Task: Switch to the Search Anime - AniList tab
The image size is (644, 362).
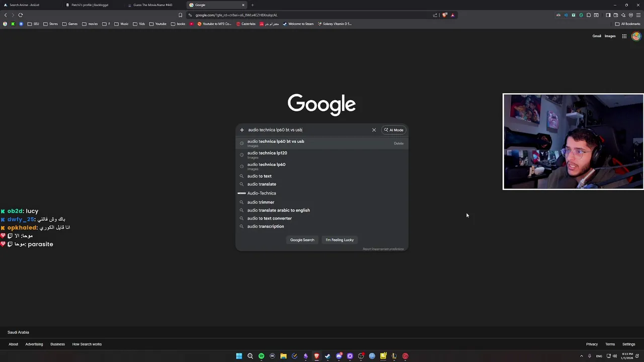Action: point(31,5)
